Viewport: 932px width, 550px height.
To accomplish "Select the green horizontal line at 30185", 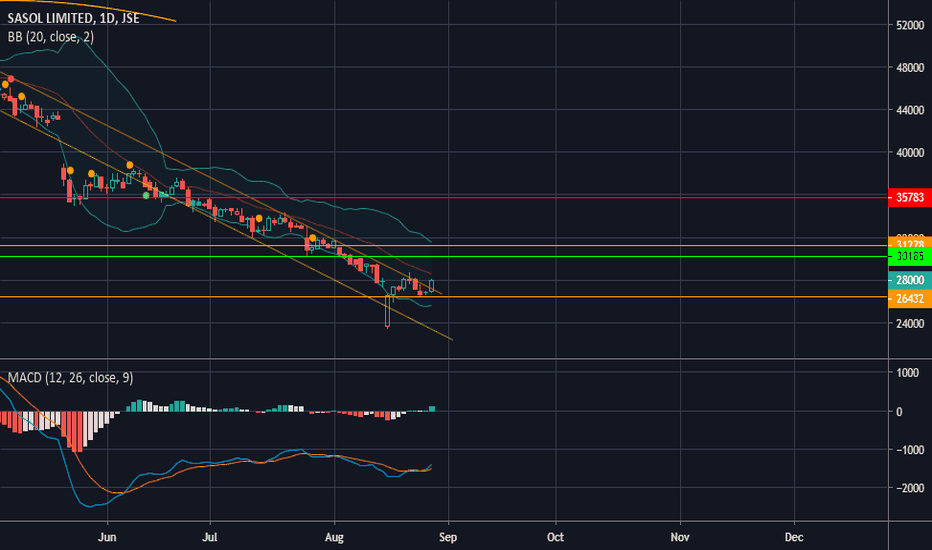I will tap(443, 257).
